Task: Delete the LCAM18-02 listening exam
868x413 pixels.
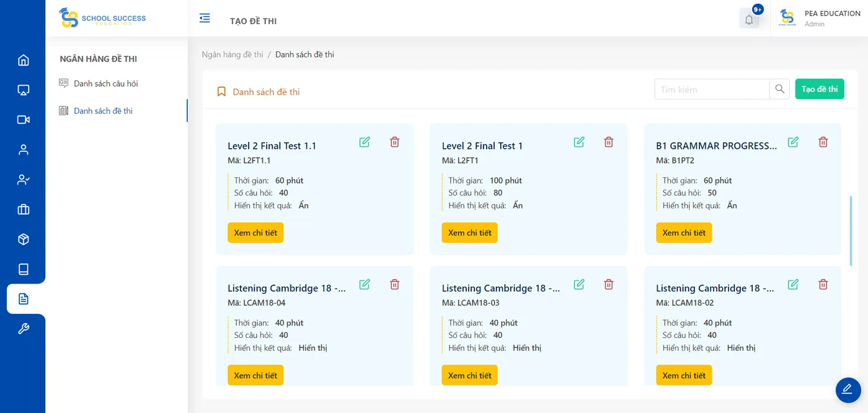Action: click(823, 284)
